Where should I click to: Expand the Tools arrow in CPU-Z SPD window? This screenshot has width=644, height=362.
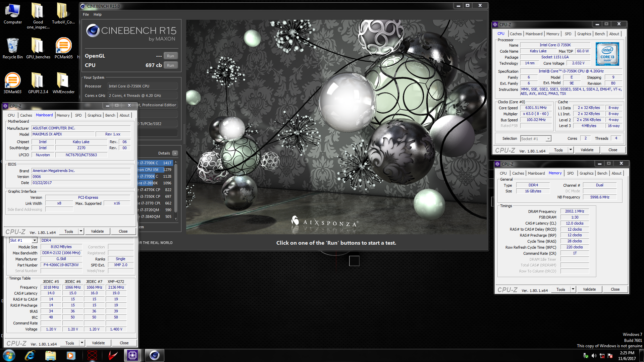tap(82, 343)
